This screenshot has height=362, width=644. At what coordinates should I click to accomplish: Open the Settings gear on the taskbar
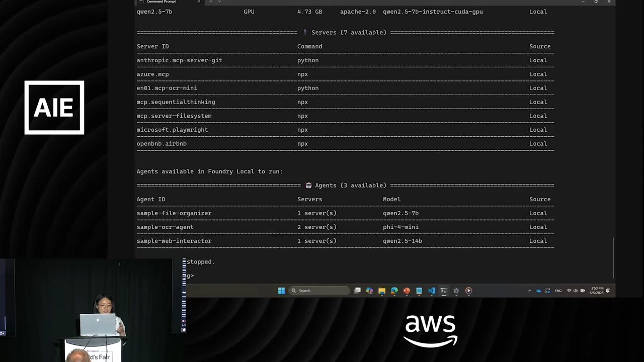[456, 291]
